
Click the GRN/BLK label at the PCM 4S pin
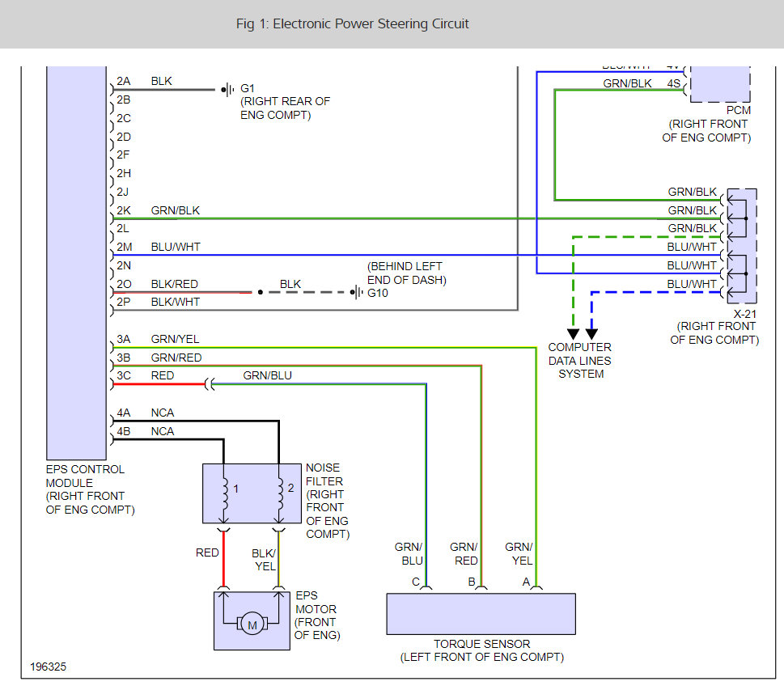[628, 83]
